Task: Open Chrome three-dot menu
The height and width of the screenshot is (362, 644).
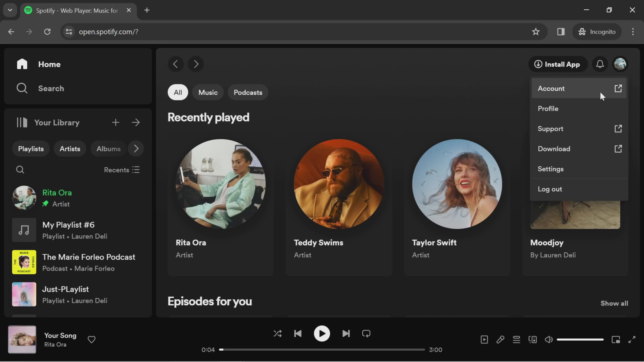Action: [x=633, y=32]
